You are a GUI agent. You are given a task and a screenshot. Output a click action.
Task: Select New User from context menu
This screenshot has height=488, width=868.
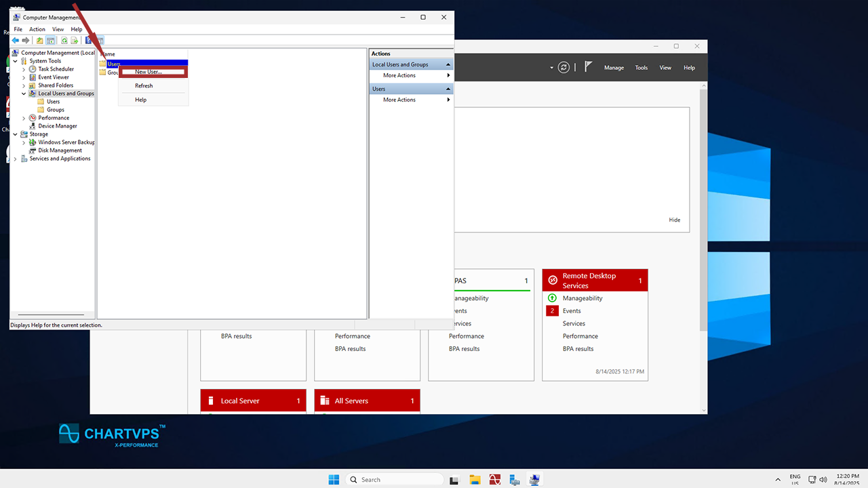tap(149, 72)
